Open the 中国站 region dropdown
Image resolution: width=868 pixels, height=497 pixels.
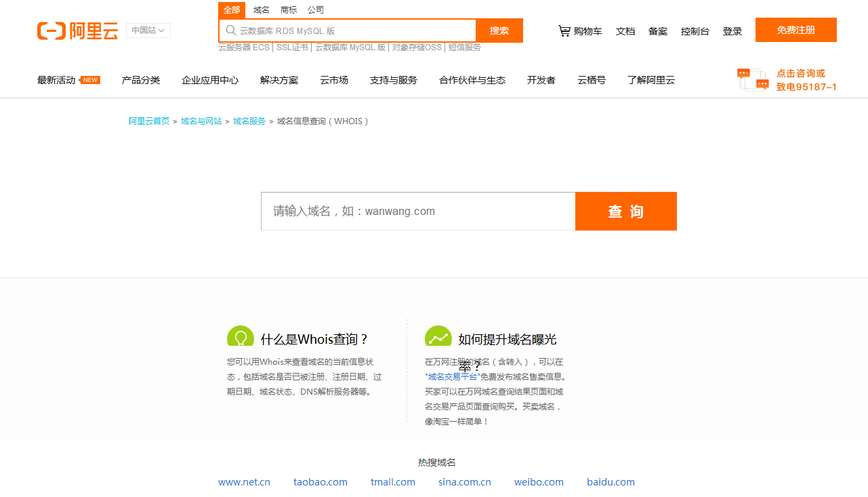(148, 31)
